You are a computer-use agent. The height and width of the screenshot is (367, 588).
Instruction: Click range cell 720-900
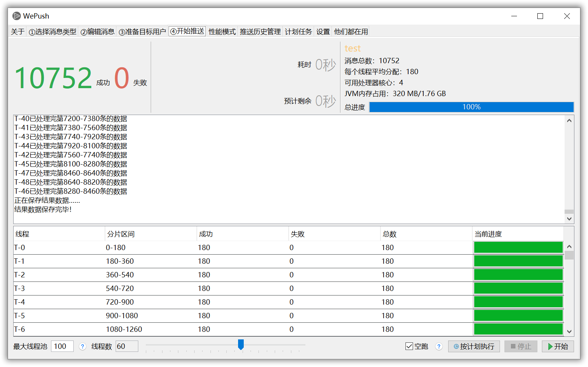click(151, 302)
